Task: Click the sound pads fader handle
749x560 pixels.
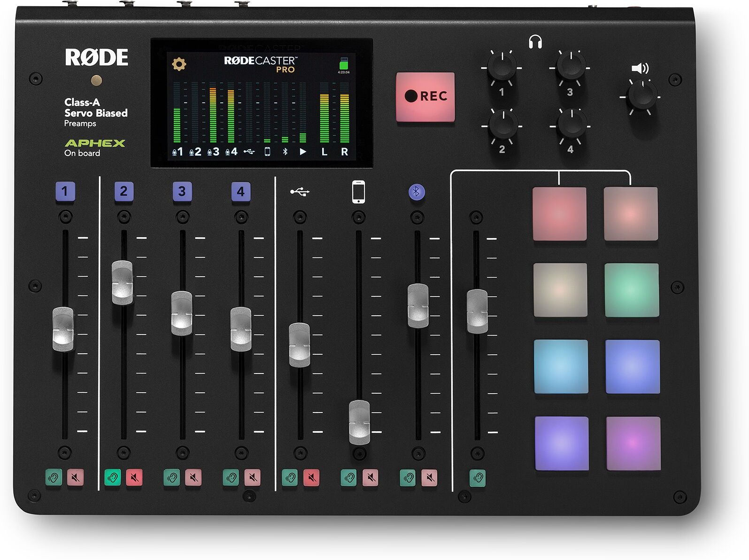Action: (477, 311)
